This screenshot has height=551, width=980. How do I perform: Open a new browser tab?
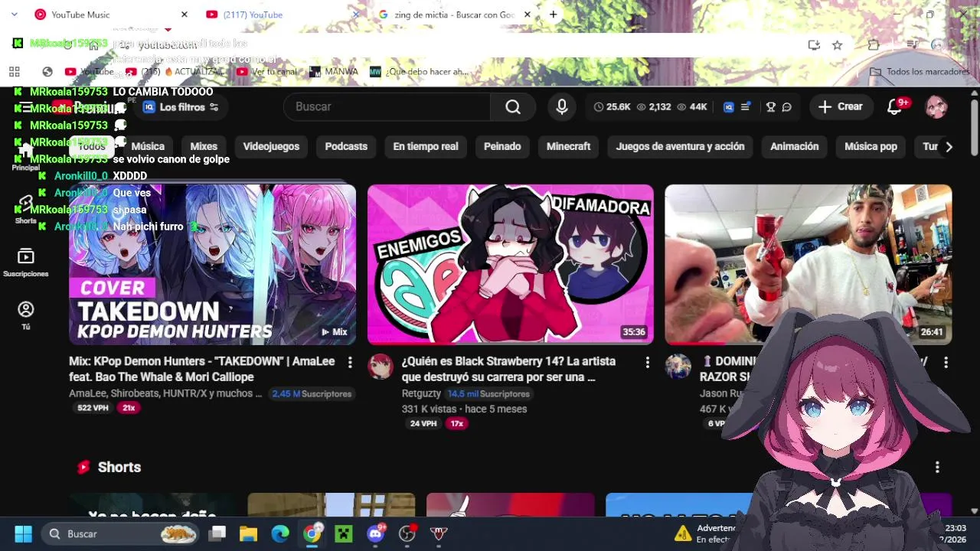[x=553, y=15]
